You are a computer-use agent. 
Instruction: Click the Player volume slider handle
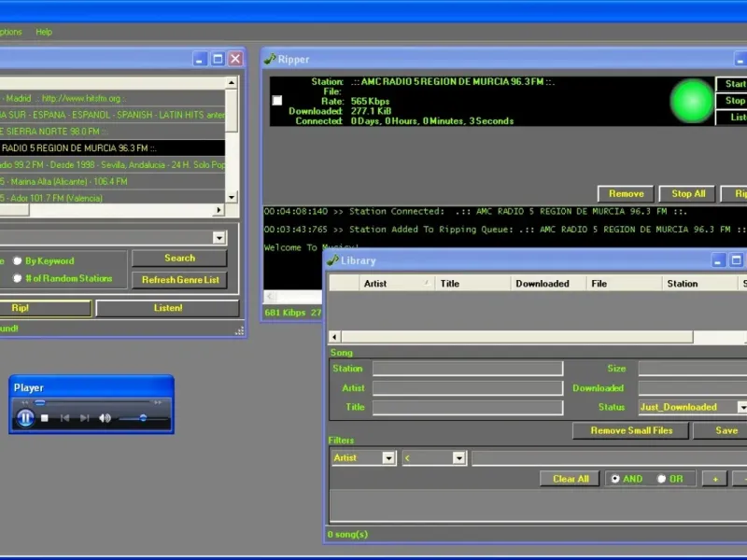[x=143, y=418]
